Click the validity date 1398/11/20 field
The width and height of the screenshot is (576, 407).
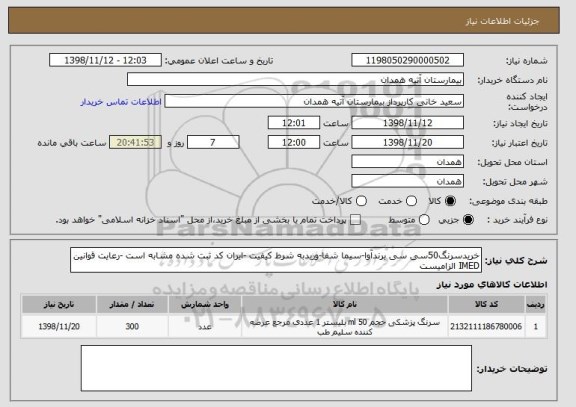click(x=407, y=142)
